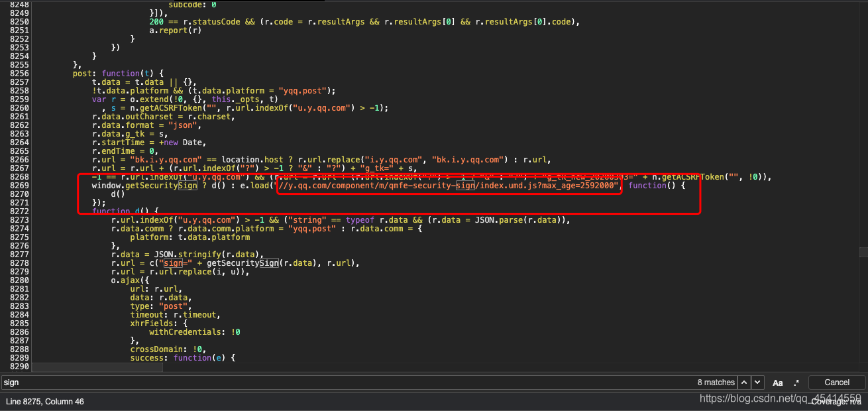The width and height of the screenshot is (868, 411).
Task: Click line number 8280
Action: 19,280
